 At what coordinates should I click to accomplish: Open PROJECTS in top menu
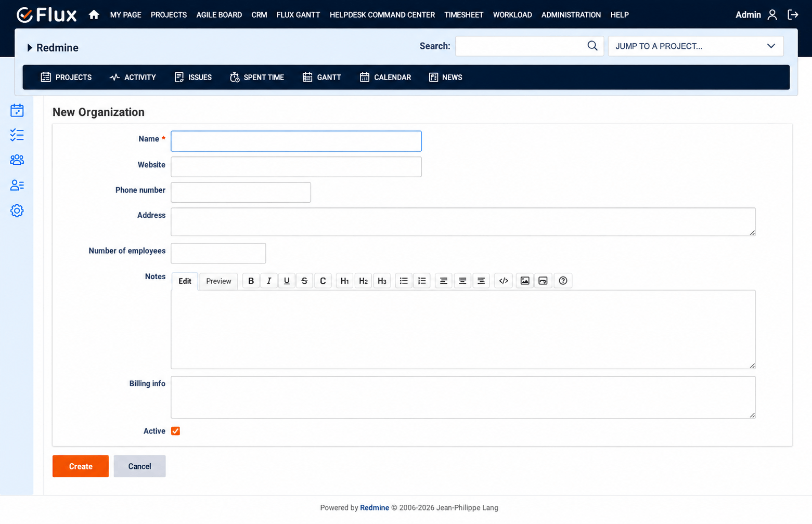coord(169,15)
